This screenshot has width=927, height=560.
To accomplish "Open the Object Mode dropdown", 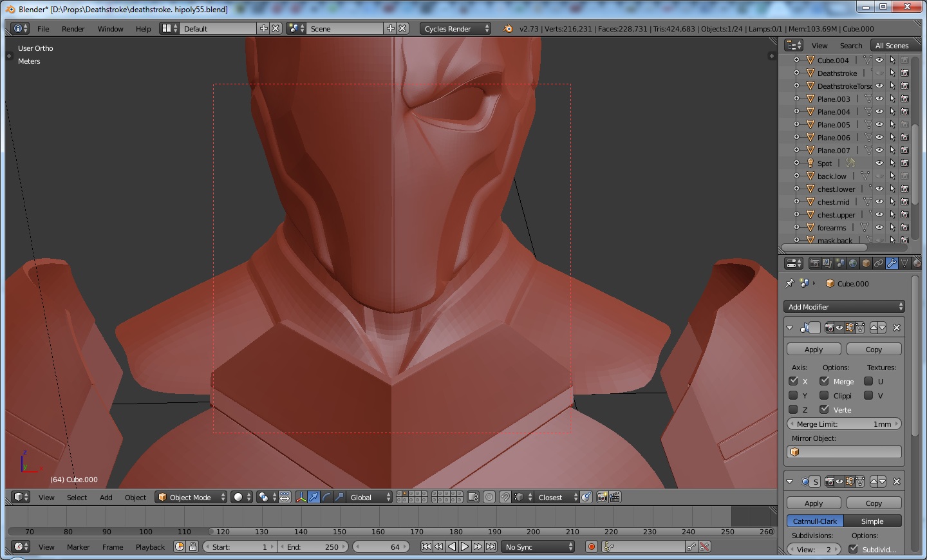I will point(191,497).
